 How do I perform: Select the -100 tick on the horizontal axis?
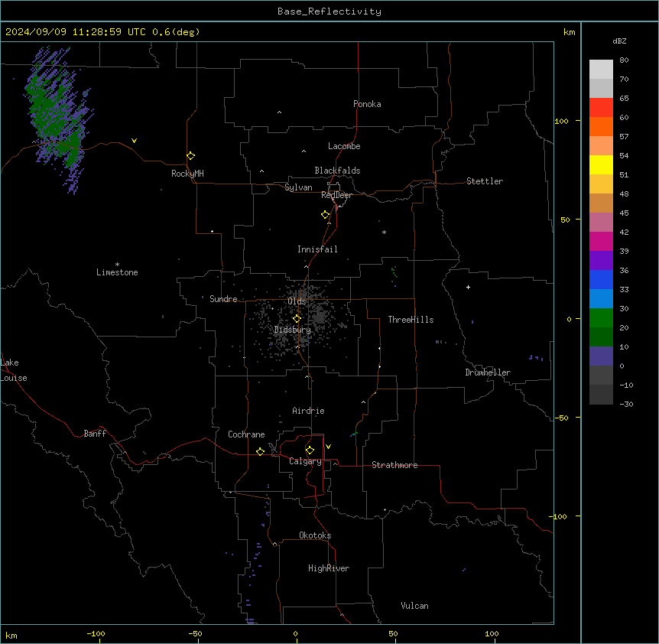click(x=96, y=633)
